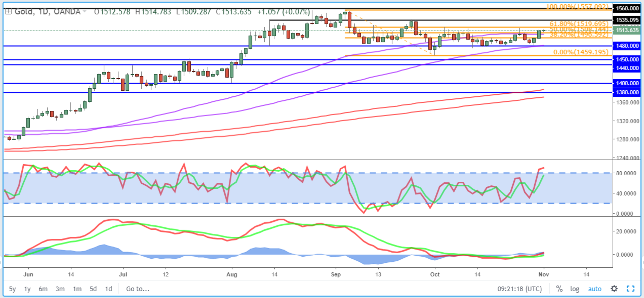
Task: Click the 1360.000 price axis label
Action: (x=627, y=102)
